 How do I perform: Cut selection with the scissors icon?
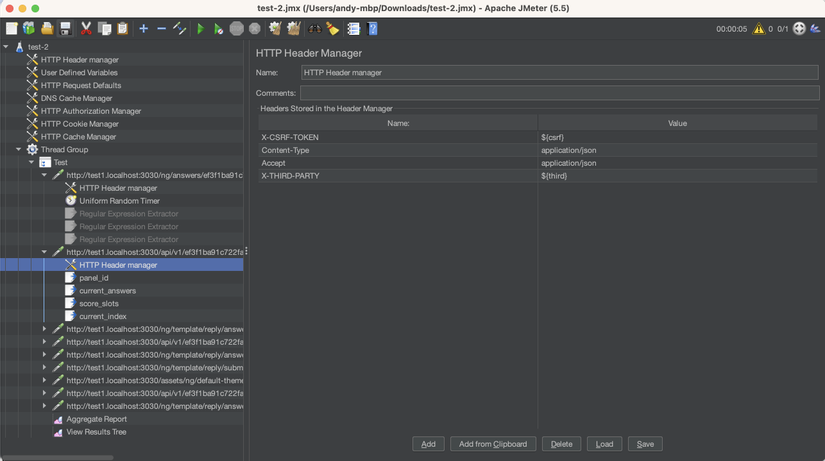coord(86,28)
